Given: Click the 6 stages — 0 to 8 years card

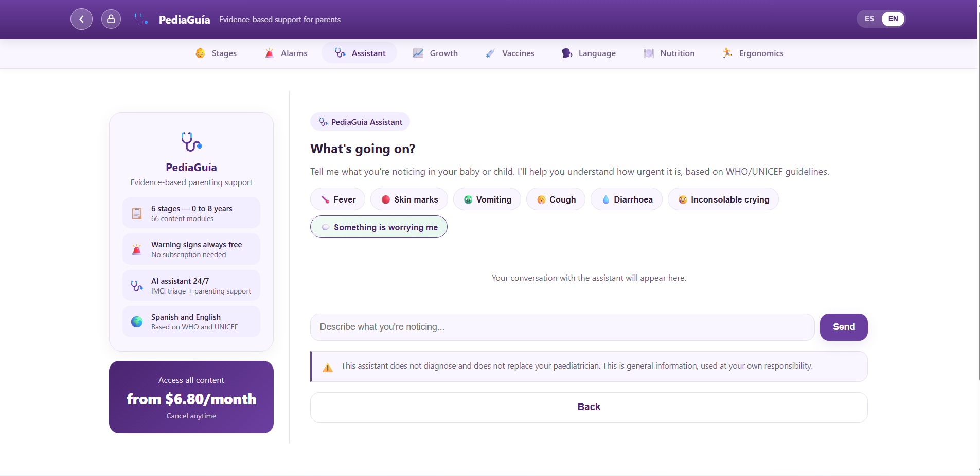Looking at the screenshot, I should point(191,213).
